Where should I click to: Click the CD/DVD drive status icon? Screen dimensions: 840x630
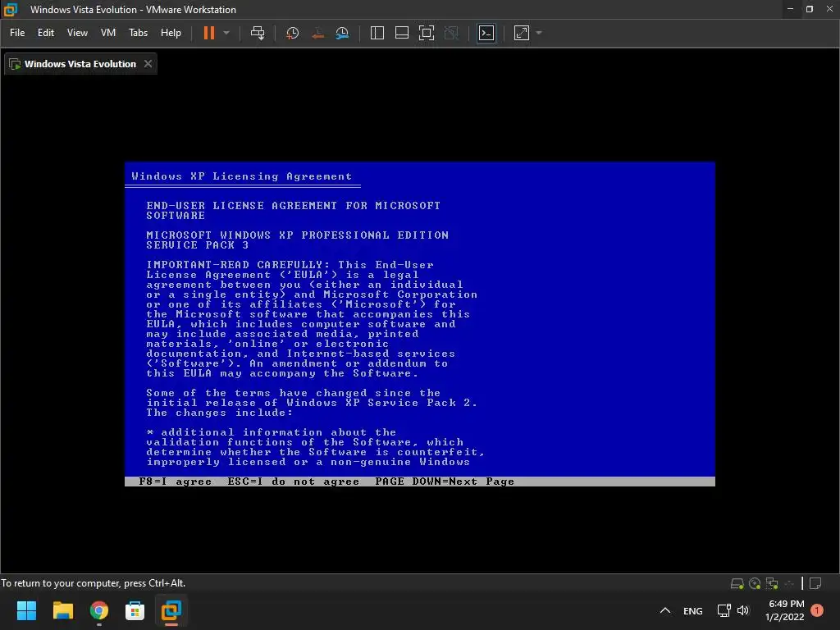[755, 583]
